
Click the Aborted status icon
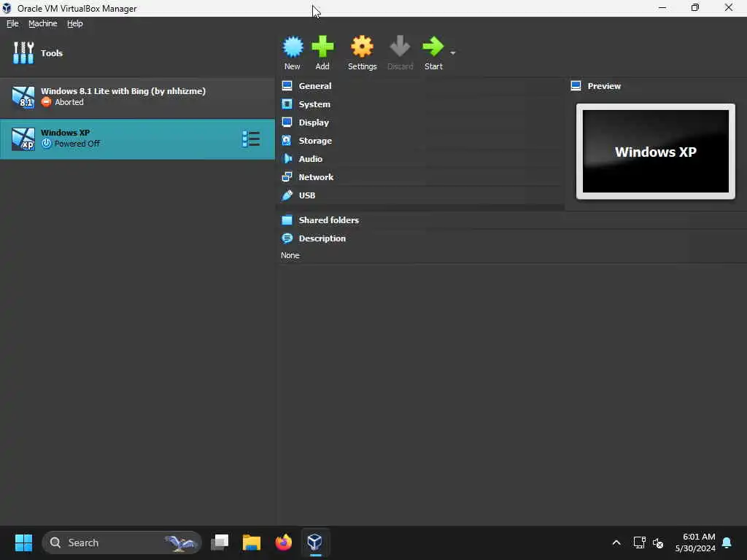pos(46,102)
